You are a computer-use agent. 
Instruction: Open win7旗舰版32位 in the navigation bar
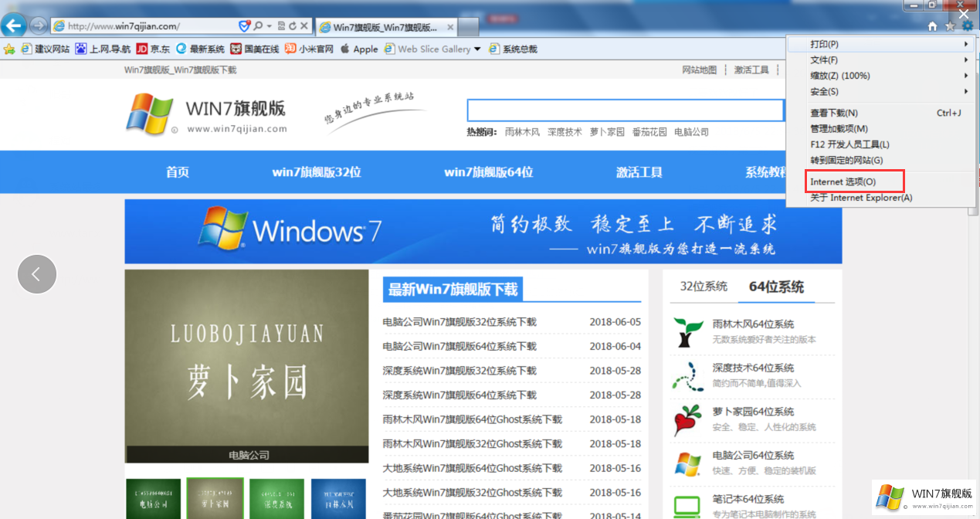(x=317, y=172)
